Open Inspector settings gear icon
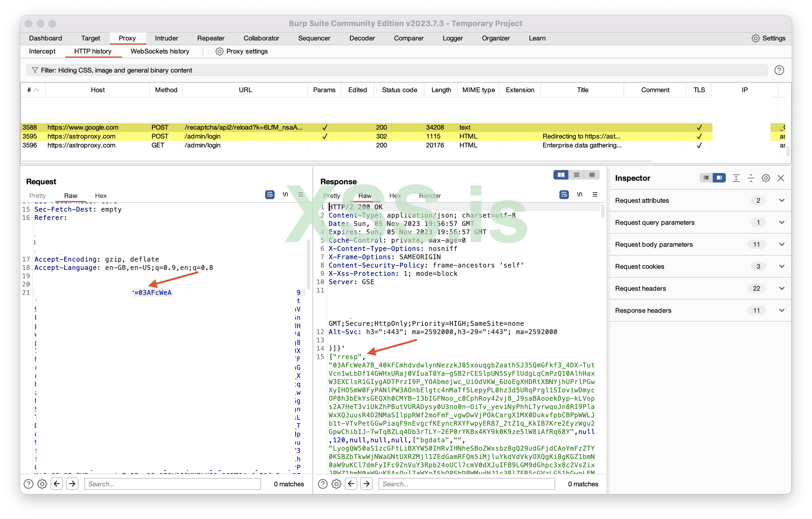The height and width of the screenshot is (519, 812). 765,178
